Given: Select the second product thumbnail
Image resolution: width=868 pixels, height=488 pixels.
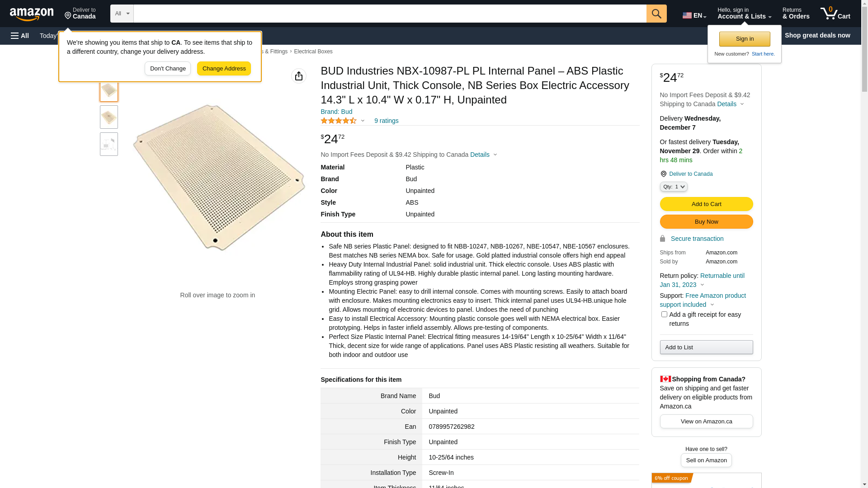Looking at the screenshot, I should [x=109, y=117].
